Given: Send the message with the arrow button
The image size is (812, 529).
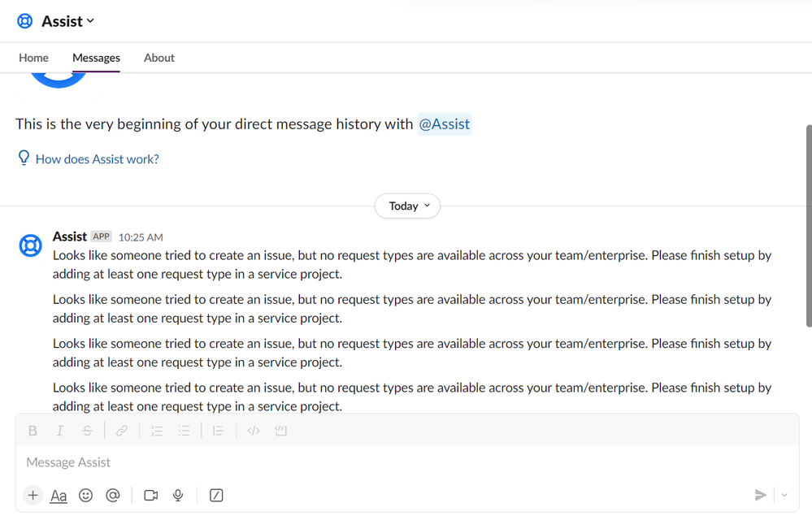Looking at the screenshot, I should click(x=760, y=496).
